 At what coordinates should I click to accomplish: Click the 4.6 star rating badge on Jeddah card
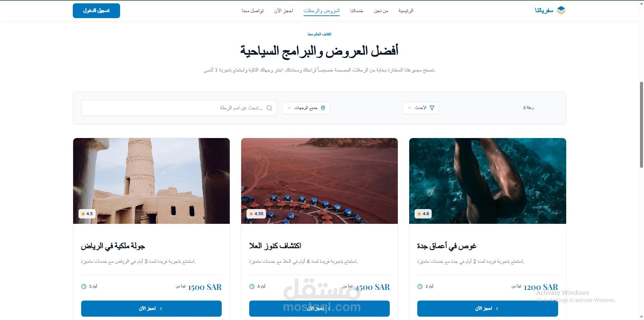(x=423, y=214)
